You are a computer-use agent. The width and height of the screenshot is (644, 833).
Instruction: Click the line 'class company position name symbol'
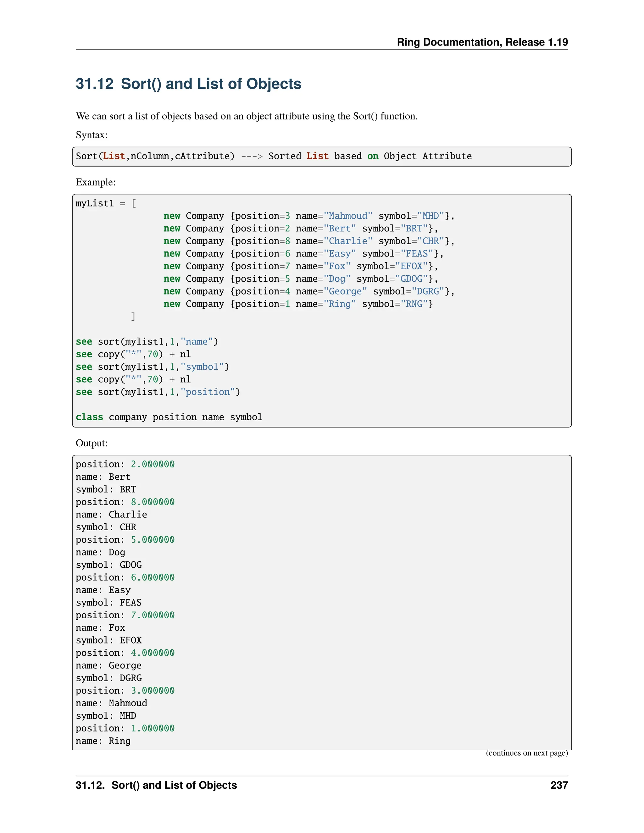point(169,417)
